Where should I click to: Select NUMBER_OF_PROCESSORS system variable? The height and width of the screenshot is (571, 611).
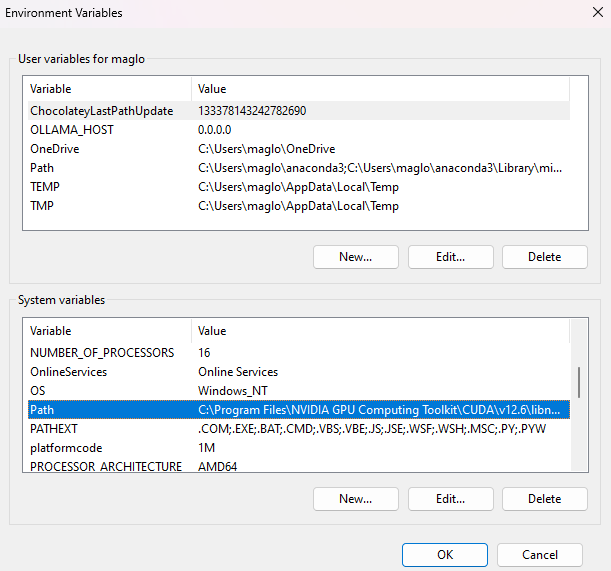(x=299, y=353)
